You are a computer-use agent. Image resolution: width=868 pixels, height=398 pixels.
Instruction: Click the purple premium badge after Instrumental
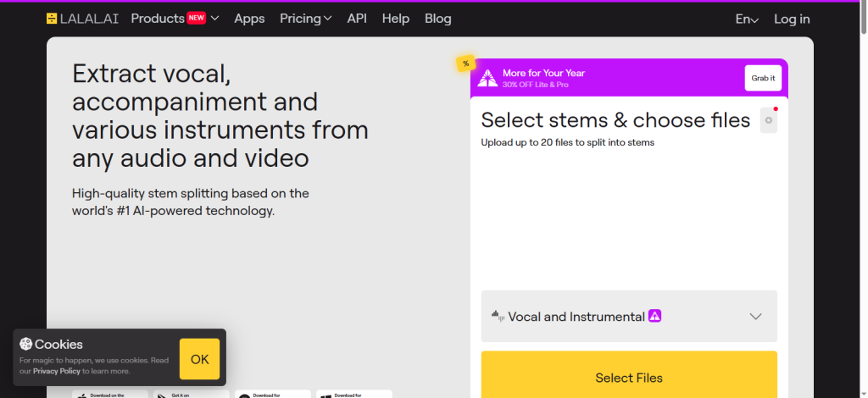(654, 316)
